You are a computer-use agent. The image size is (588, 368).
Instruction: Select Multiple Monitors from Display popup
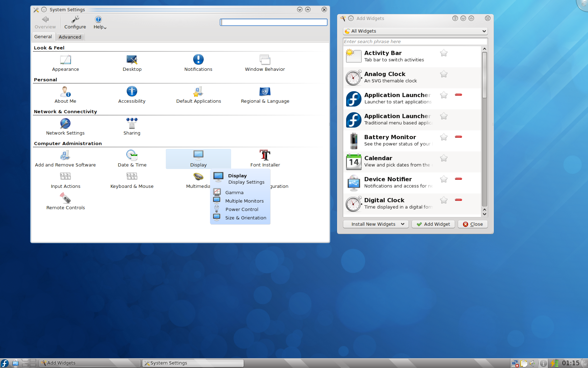point(240,201)
